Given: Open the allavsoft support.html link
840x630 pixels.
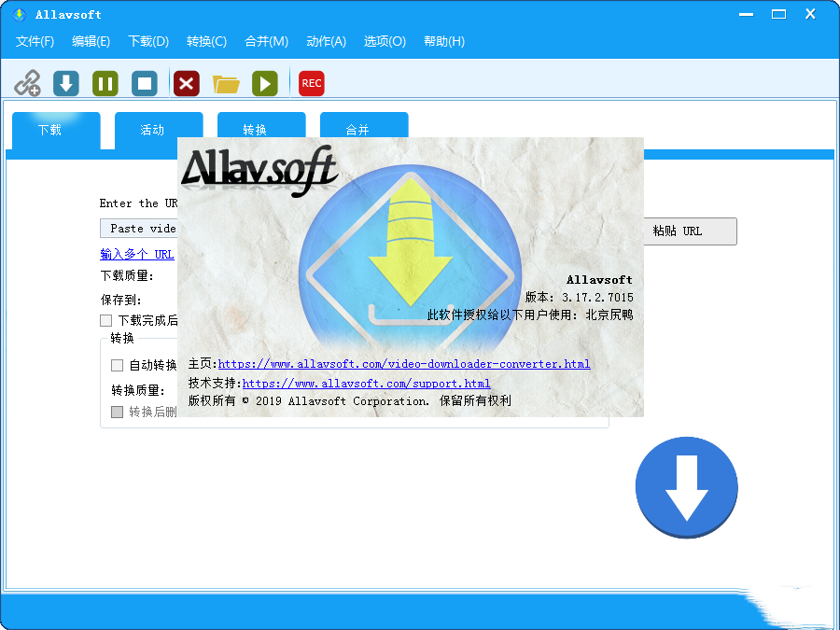Looking at the screenshot, I should tap(367, 383).
